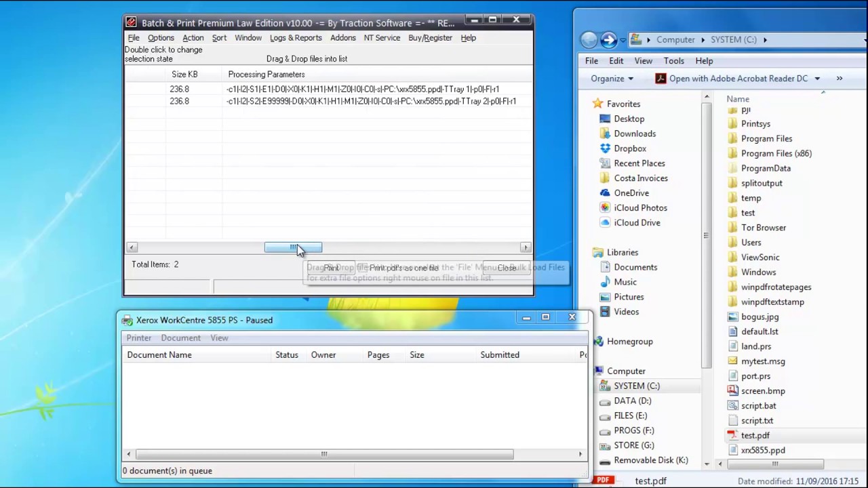Click the Close button in Batch & Print
The image size is (868, 488).
pos(507,268)
